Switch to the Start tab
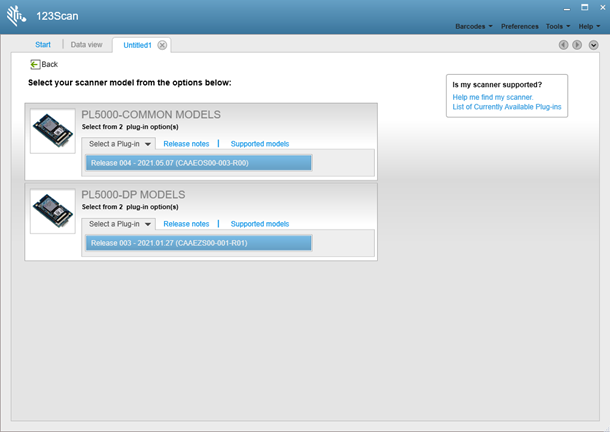 (43, 45)
